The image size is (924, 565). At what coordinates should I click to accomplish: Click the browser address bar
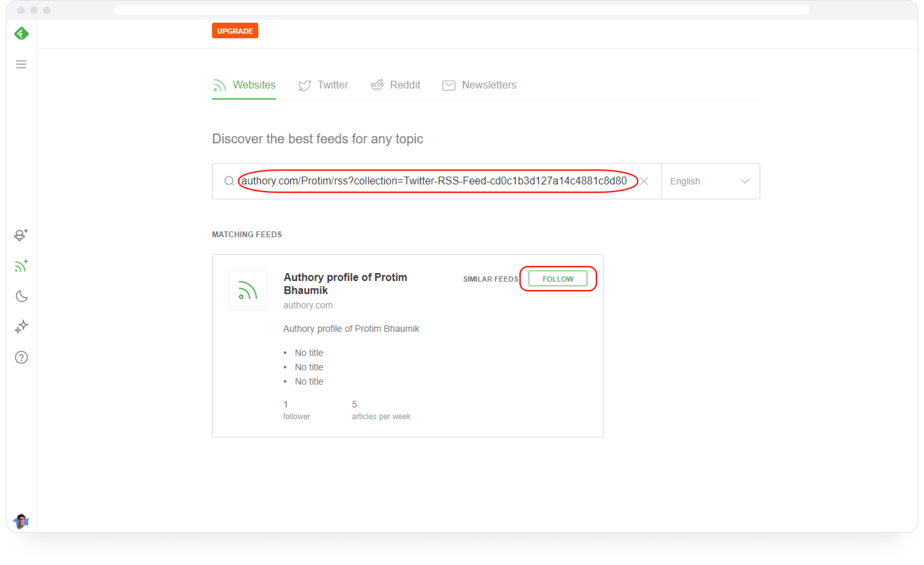coord(462,10)
